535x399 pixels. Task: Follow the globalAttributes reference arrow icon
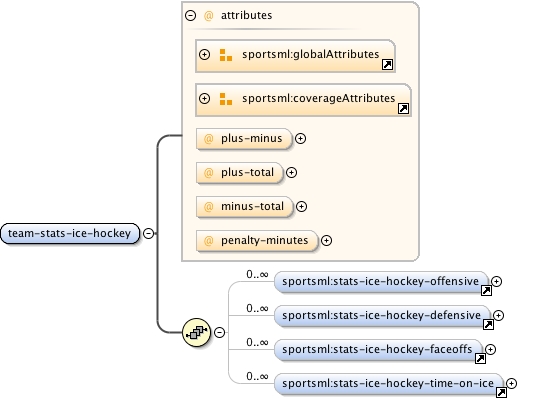point(387,65)
